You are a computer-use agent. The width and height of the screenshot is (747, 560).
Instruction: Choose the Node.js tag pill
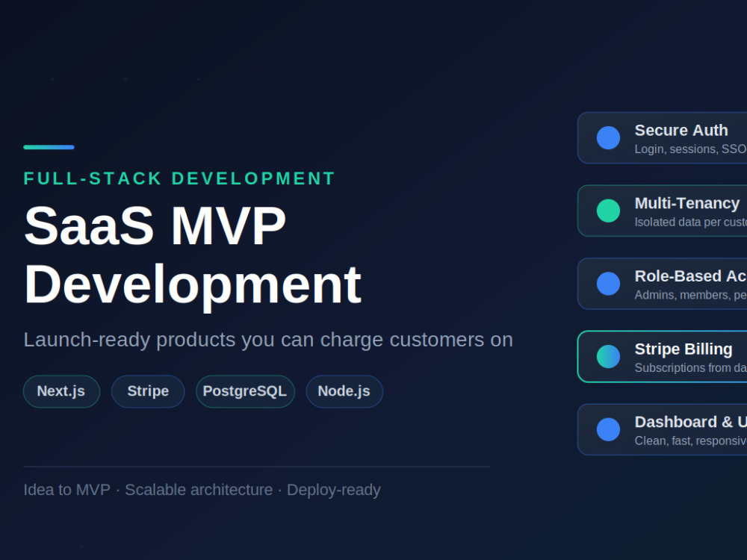pos(344,391)
